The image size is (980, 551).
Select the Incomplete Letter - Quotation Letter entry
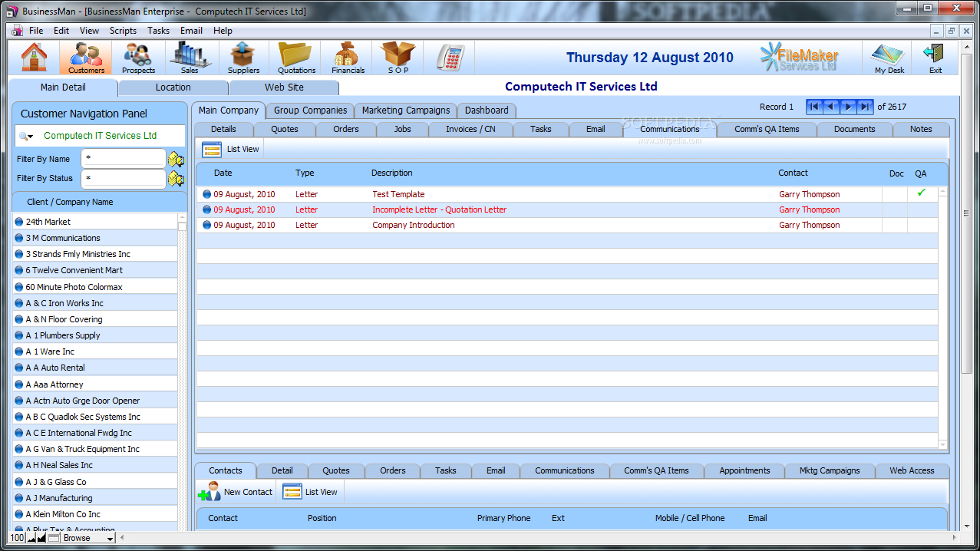[439, 210]
